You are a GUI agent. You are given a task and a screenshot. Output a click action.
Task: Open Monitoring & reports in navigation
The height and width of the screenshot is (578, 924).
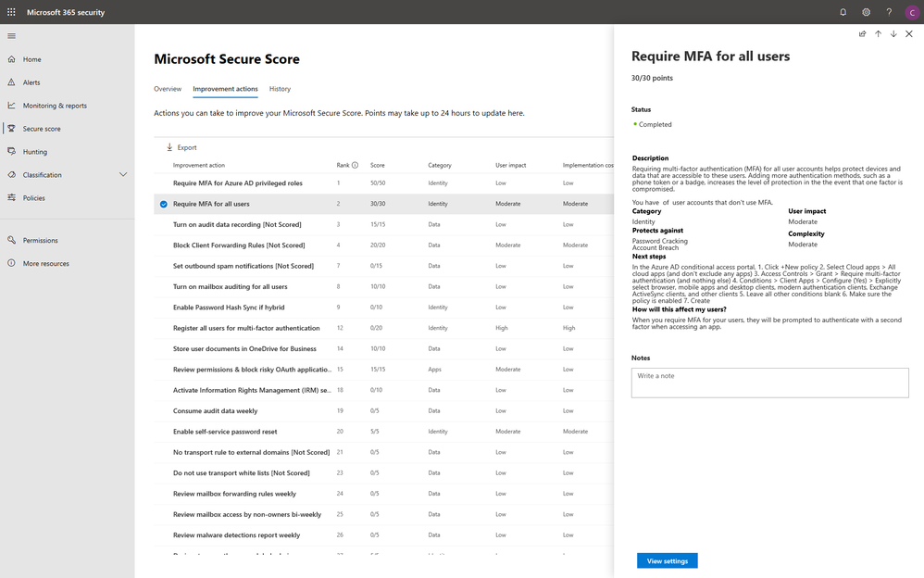[55, 106]
